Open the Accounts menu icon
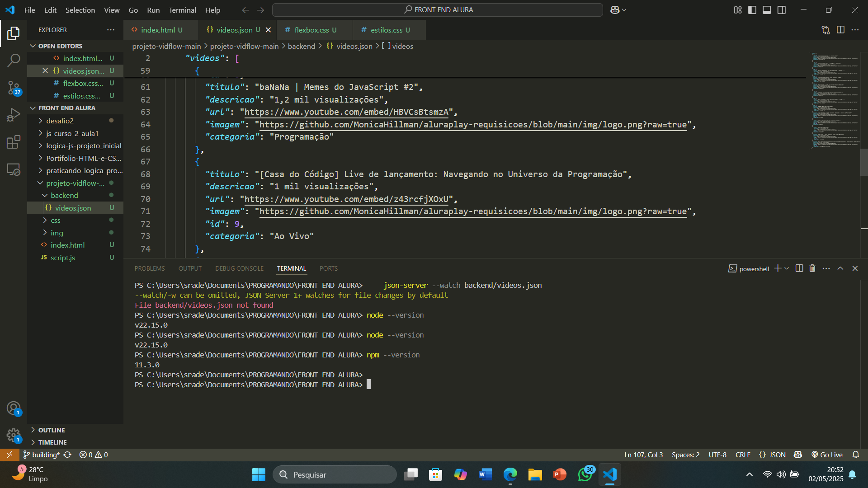The height and width of the screenshot is (488, 868). (14, 408)
